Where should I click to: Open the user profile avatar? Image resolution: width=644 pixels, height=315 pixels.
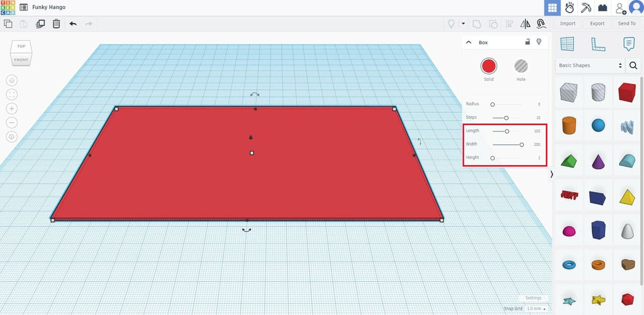click(x=635, y=8)
